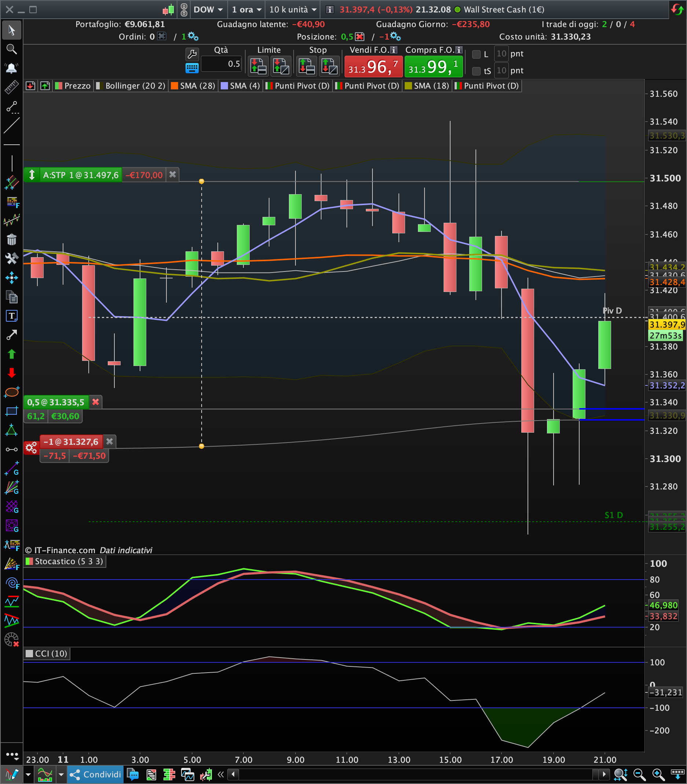
Task: Click the scrollbar left arrow
Action: point(233,775)
